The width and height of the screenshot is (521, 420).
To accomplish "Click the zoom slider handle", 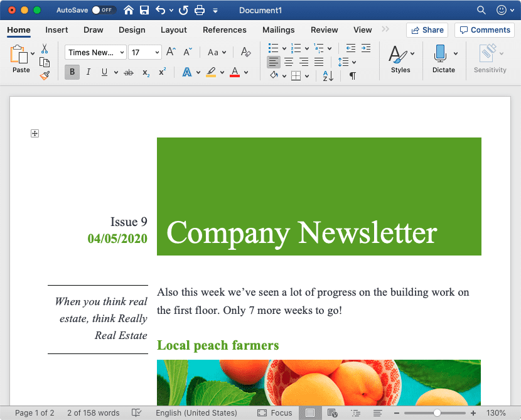I will (438, 413).
